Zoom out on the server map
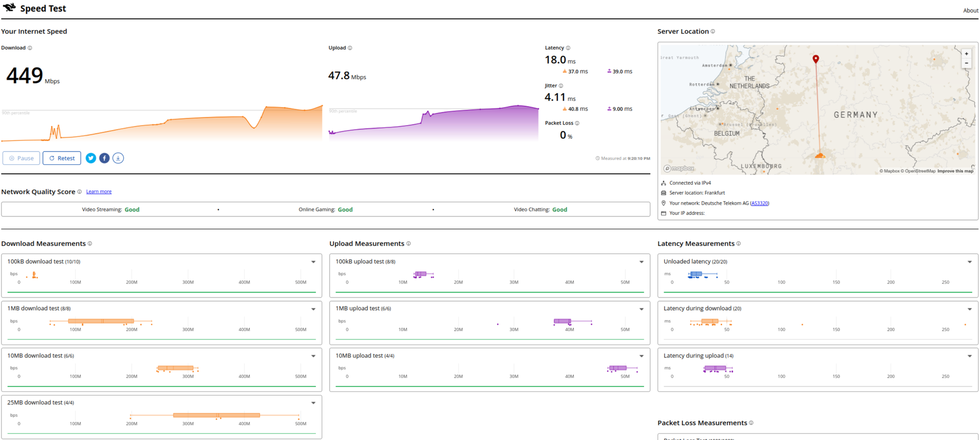Screen dimensions: 980x440 [966, 63]
